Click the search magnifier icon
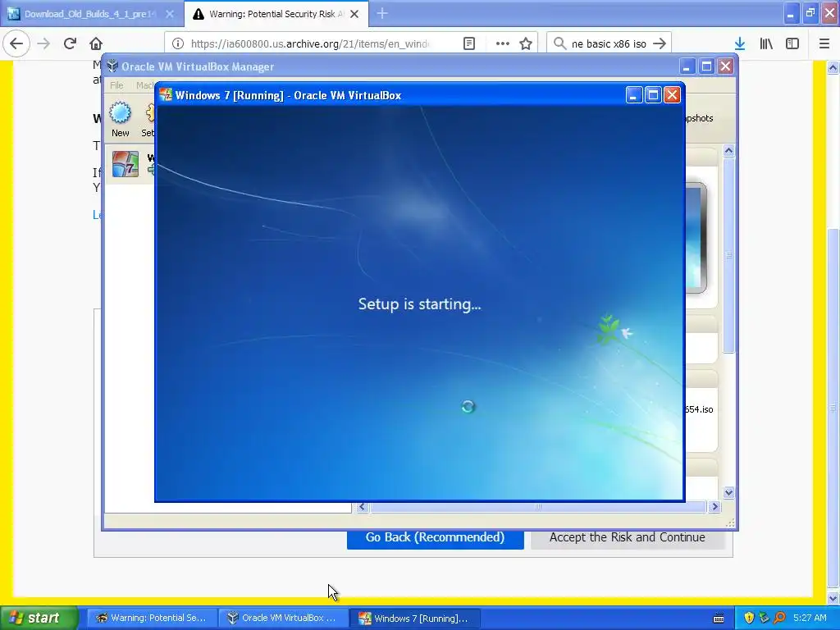Screen dimensions: 840x630 click(x=559, y=43)
